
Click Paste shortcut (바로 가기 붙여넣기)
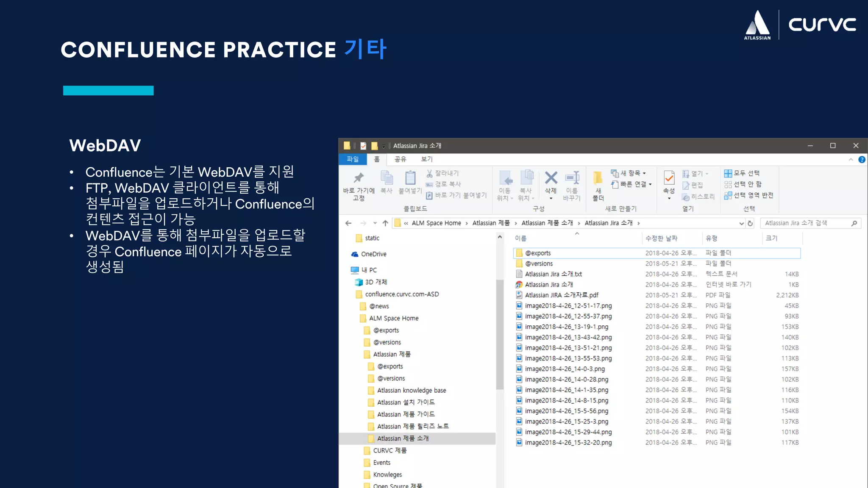pos(456,195)
